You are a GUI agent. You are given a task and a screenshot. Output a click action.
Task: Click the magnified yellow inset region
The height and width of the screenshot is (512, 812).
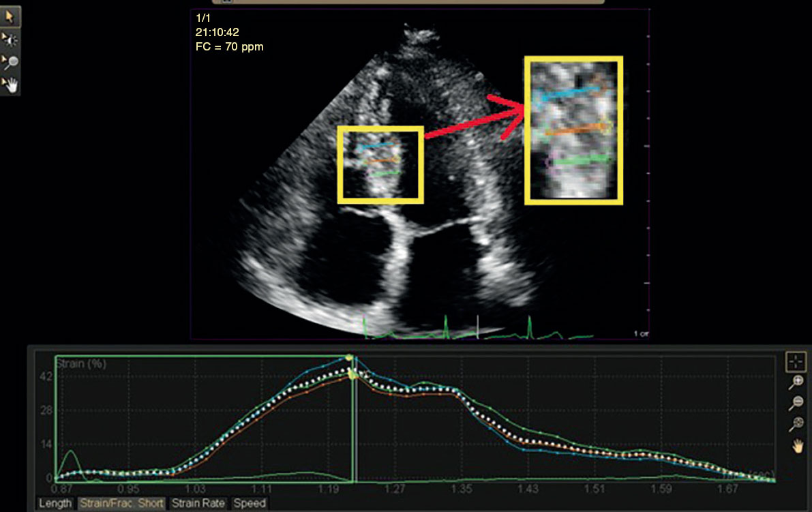coord(573,130)
